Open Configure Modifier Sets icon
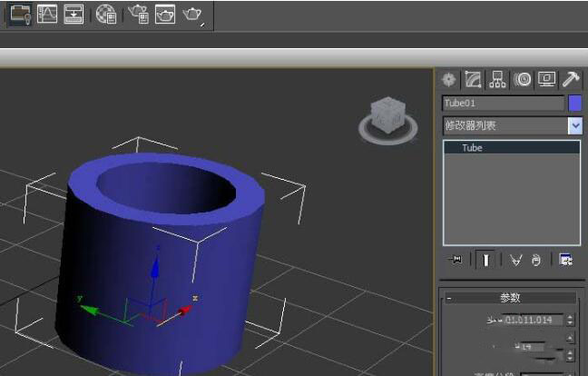The image size is (588, 376). (566, 261)
